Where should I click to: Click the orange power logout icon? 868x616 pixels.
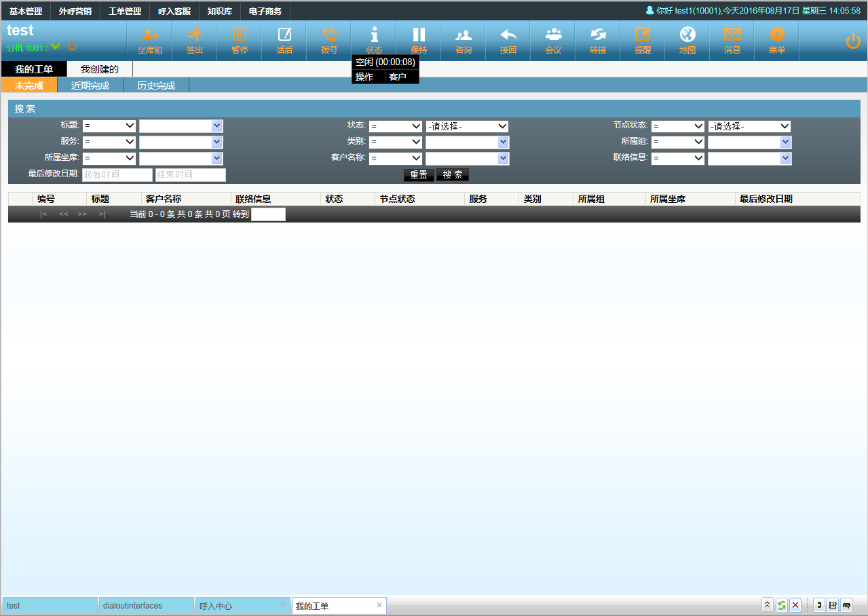point(853,41)
